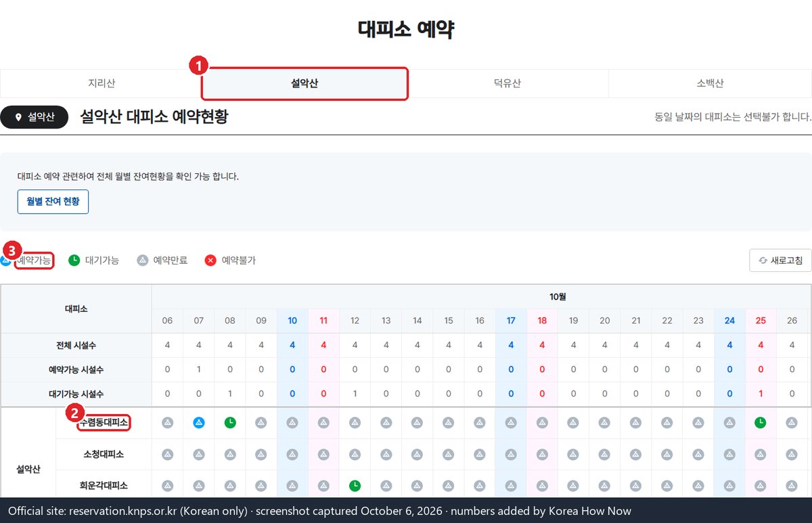This screenshot has width=812, height=523.
Task: Click the red 대기가능 시설수 value 1 under 25
Action: (761, 394)
